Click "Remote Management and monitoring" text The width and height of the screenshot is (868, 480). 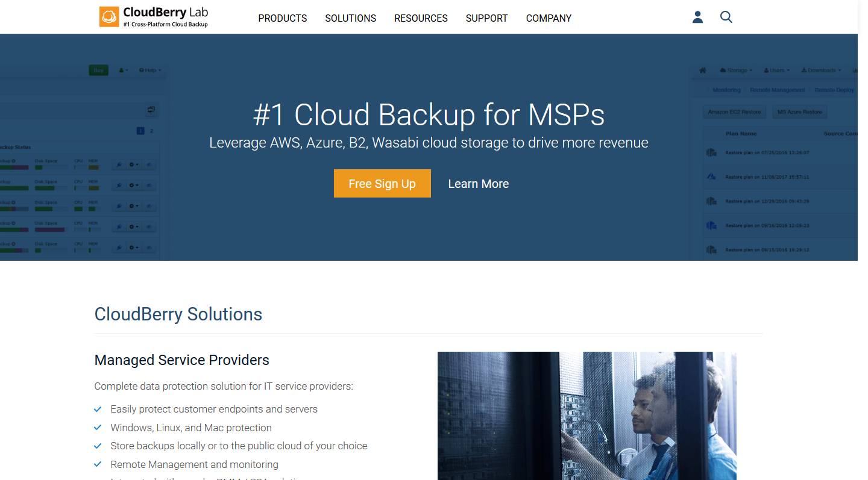[194, 464]
